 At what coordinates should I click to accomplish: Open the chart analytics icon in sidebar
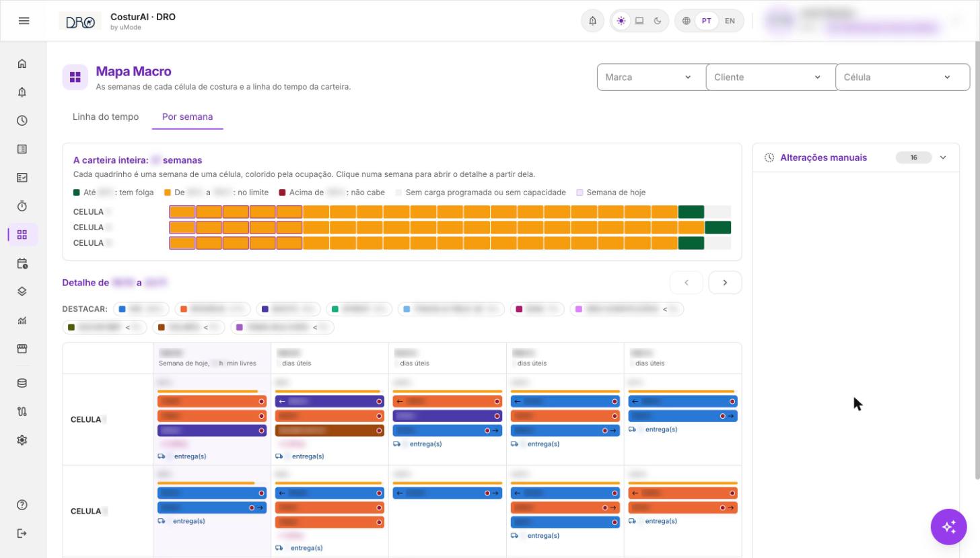pos(22,320)
